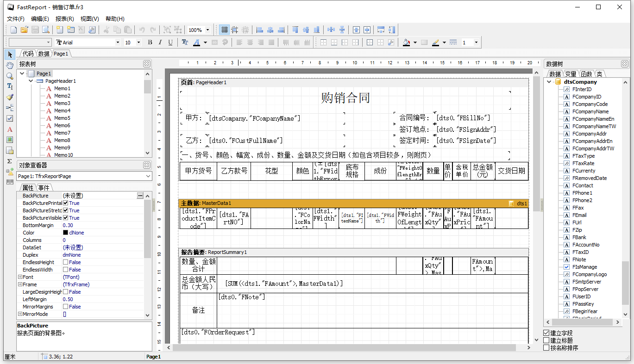
Task: Expand the Font property
Action: [x=20, y=277]
